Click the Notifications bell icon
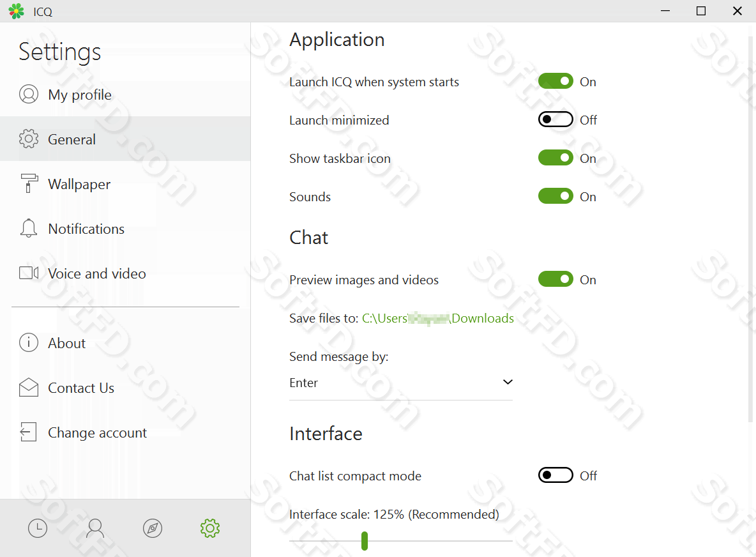 coord(29,228)
